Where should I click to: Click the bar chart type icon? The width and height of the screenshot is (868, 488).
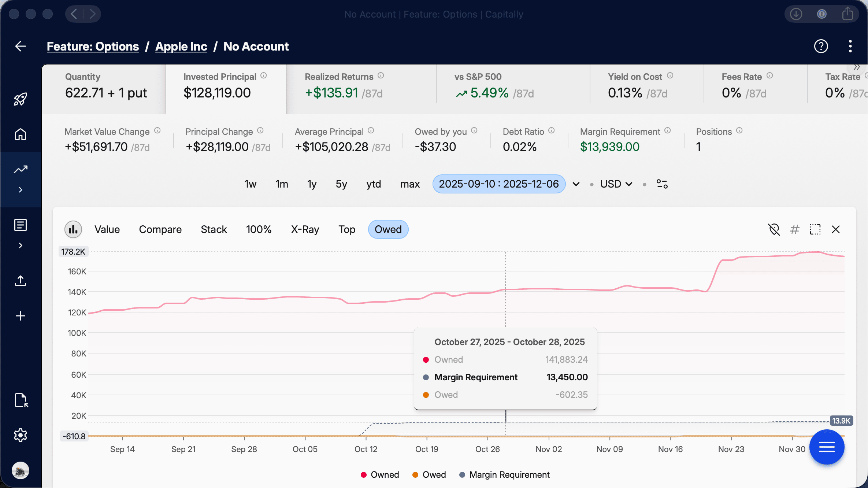73,229
